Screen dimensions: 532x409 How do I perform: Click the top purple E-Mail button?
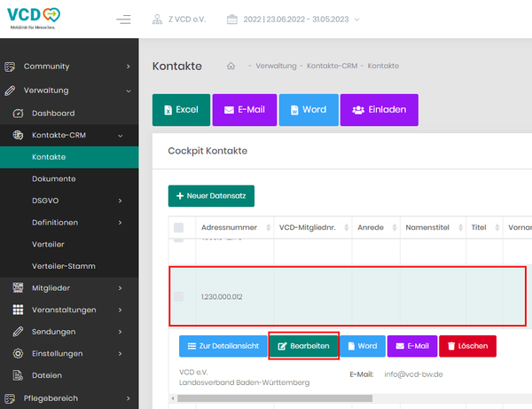(245, 110)
